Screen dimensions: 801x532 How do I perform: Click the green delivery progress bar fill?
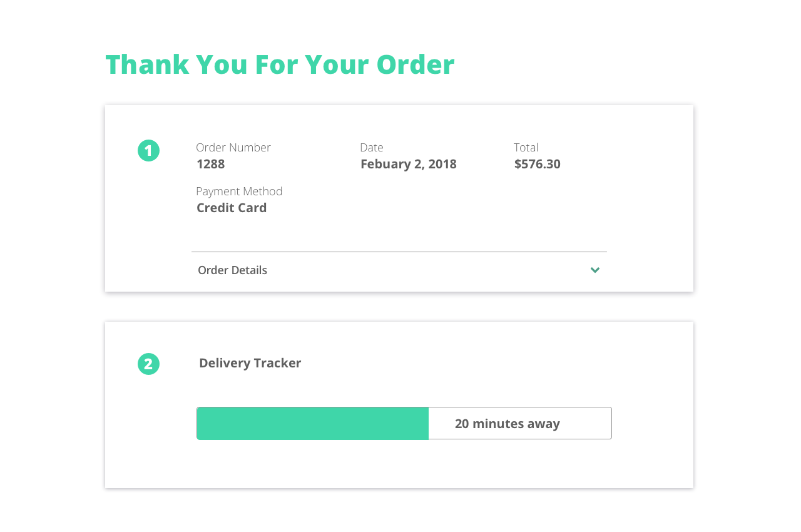(312, 424)
